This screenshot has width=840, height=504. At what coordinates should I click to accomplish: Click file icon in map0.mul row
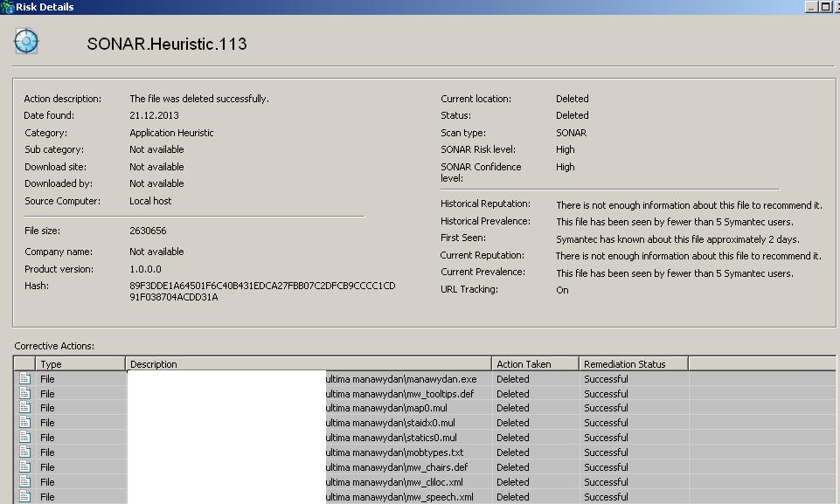point(24,407)
